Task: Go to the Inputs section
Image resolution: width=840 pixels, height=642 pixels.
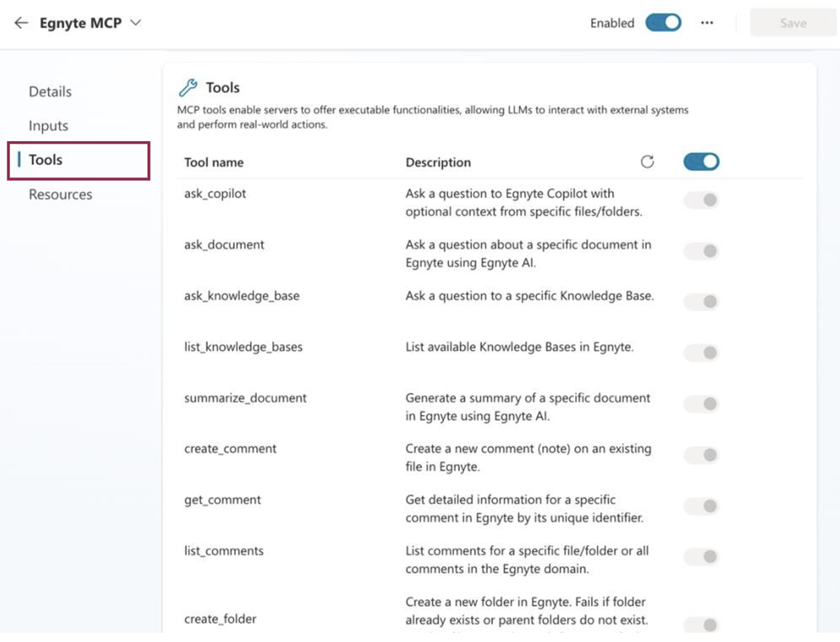Action: (x=49, y=126)
